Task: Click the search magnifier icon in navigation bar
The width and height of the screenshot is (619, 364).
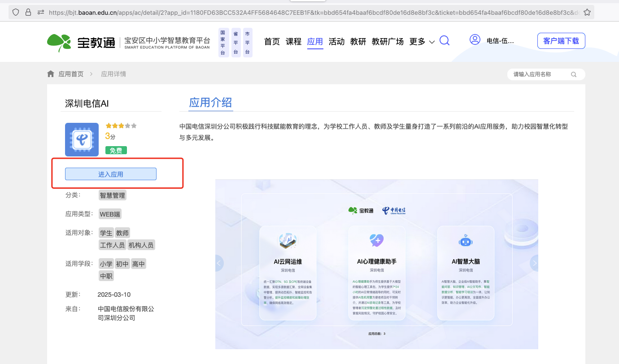Action: point(444,41)
